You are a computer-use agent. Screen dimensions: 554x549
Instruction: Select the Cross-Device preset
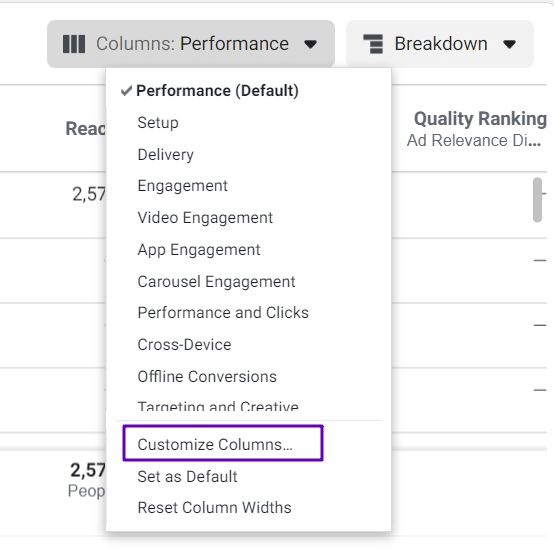184,344
